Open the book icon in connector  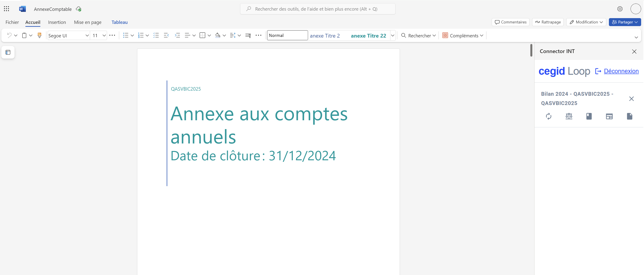pyautogui.click(x=589, y=116)
